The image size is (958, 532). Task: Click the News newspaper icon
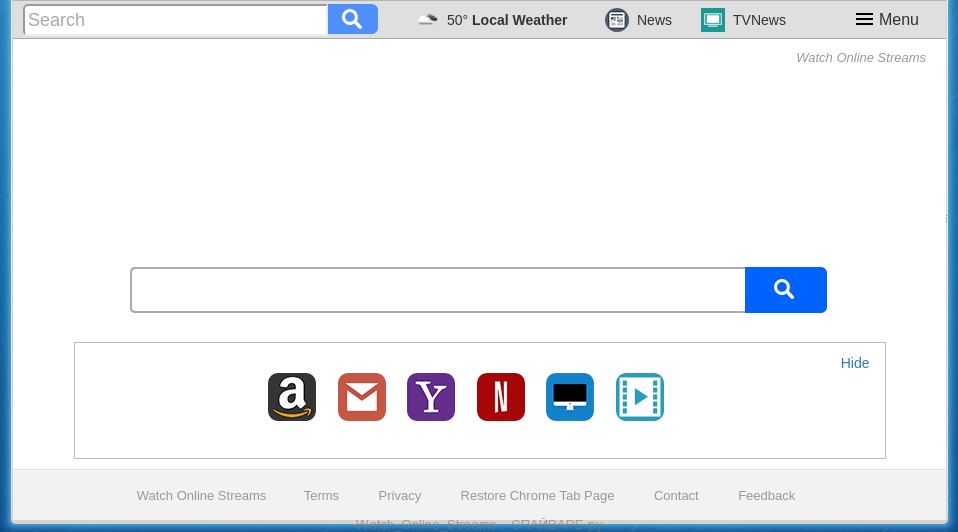coord(617,20)
